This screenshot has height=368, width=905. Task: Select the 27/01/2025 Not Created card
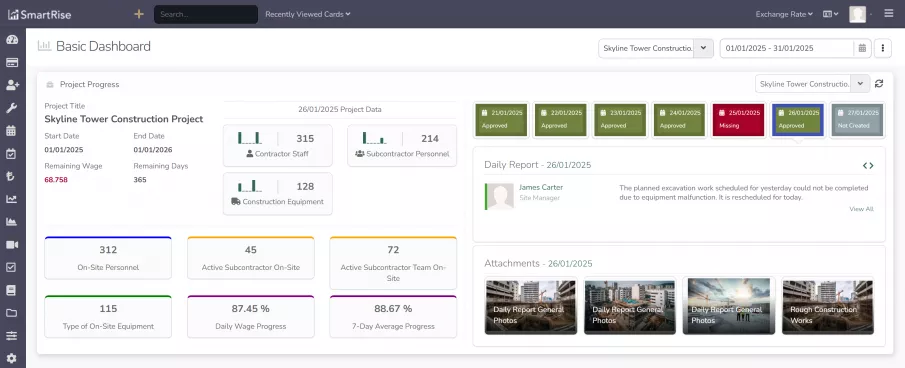857,120
